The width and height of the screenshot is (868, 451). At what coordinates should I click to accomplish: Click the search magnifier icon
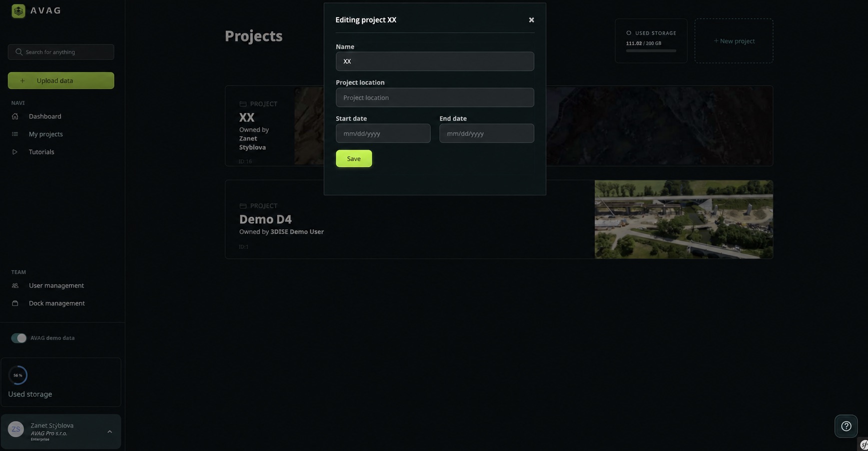click(x=19, y=52)
